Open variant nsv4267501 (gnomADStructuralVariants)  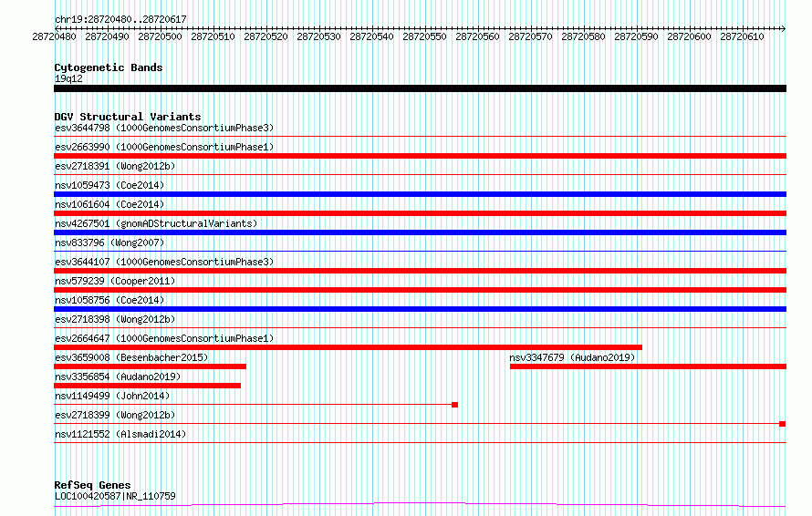click(156, 223)
